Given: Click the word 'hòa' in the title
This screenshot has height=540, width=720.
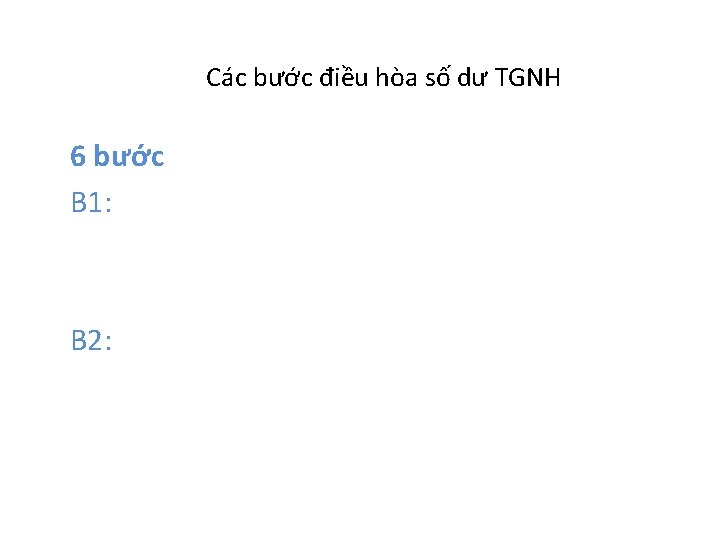Looking at the screenshot, I should pyautogui.click(x=396, y=77).
